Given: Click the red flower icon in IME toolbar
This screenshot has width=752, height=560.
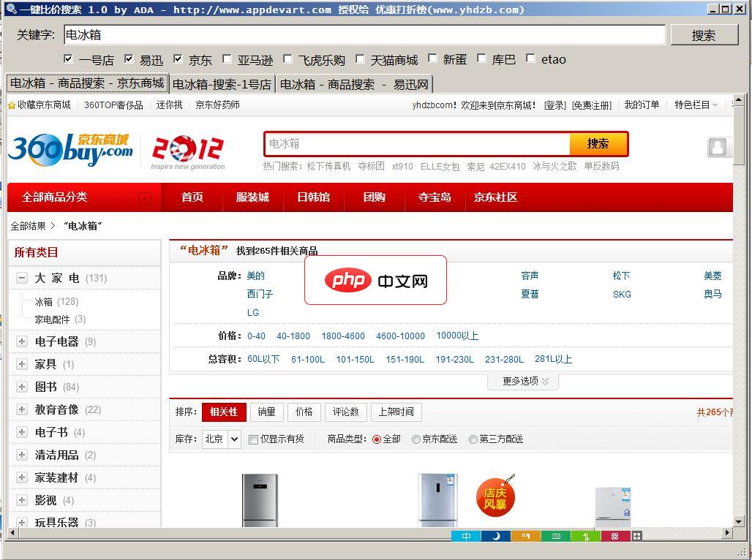Looking at the screenshot, I should 615,536.
